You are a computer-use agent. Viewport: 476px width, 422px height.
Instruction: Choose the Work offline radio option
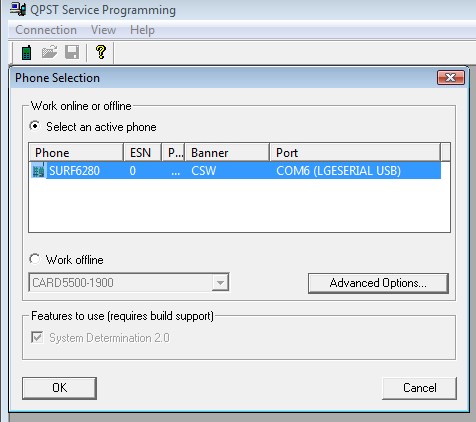click(34, 259)
